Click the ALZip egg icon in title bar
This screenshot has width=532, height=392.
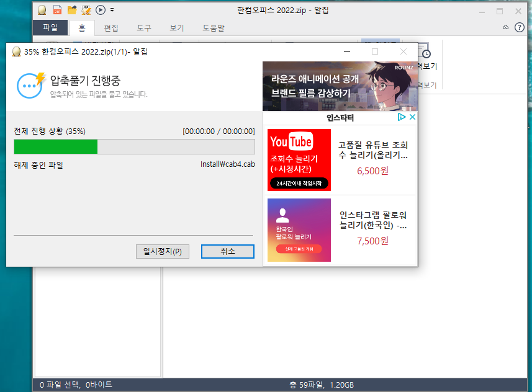(x=42, y=10)
